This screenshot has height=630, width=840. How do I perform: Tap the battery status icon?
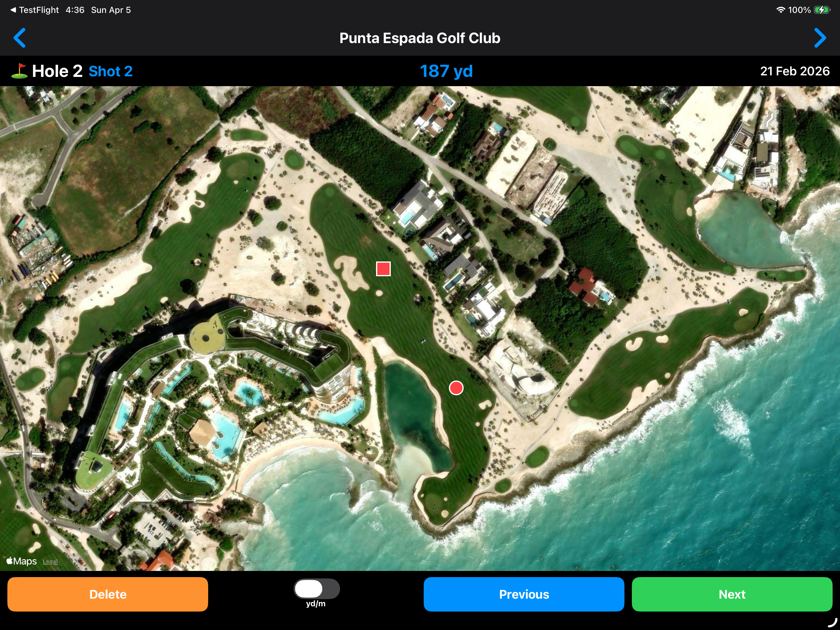pyautogui.click(x=822, y=10)
